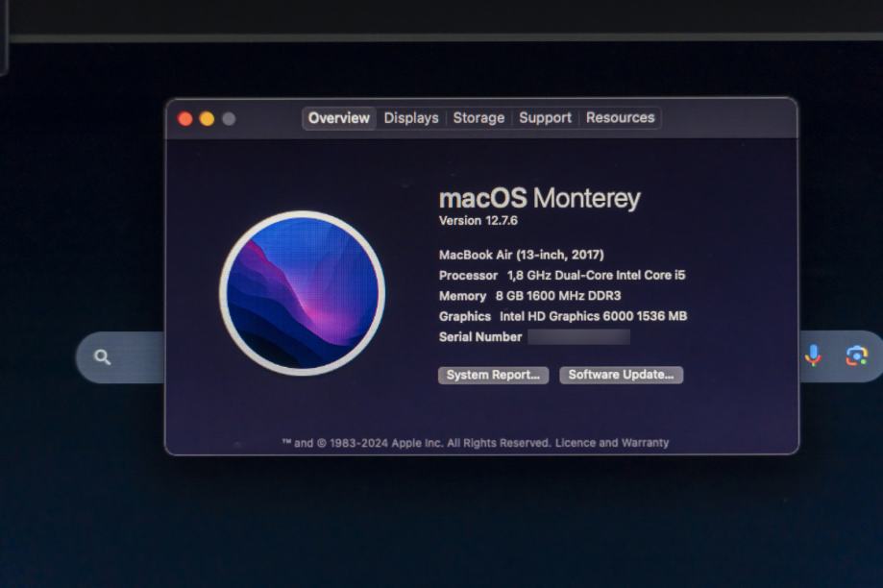Switch to the Displays tab

tap(411, 118)
